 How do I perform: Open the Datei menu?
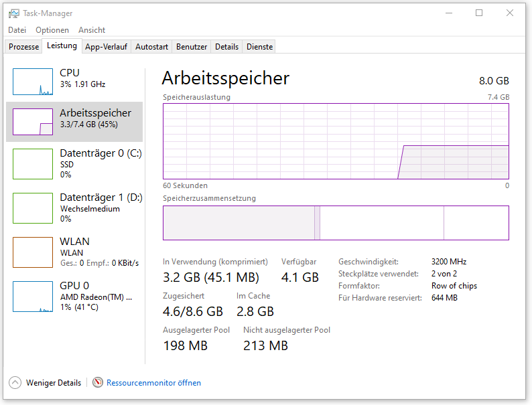tap(17, 30)
